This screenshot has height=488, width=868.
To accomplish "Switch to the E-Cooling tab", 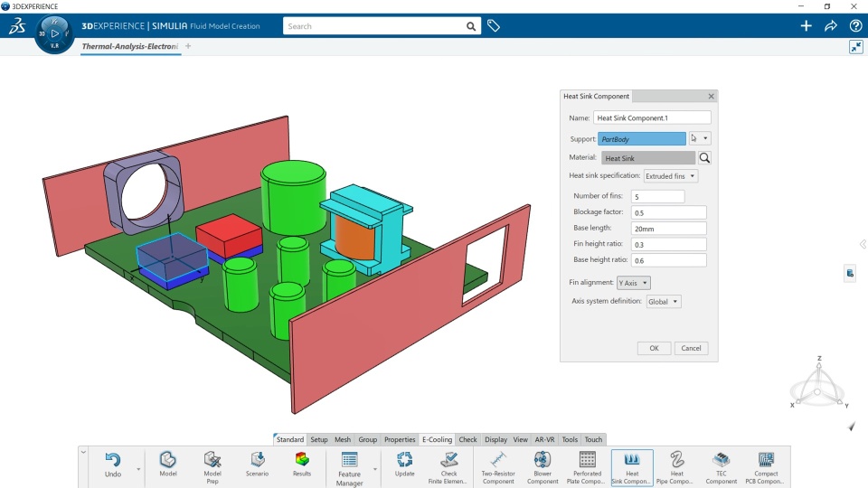I will (438, 439).
